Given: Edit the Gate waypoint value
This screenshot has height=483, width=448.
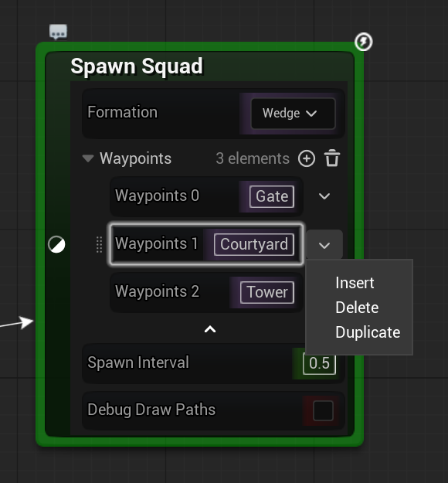Looking at the screenshot, I should tap(272, 196).
